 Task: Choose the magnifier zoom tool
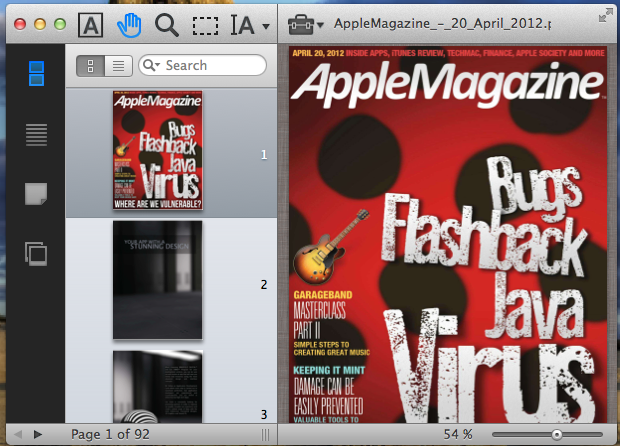[x=166, y=25]
